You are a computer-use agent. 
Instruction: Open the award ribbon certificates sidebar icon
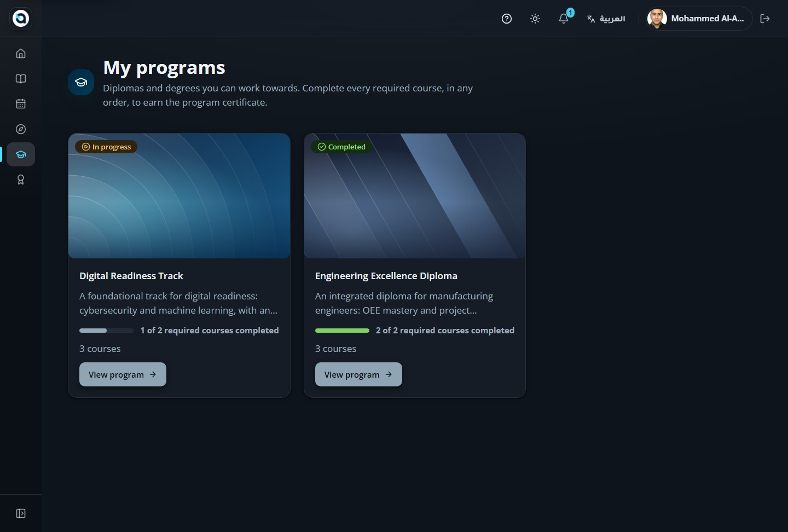coord(21,180)
